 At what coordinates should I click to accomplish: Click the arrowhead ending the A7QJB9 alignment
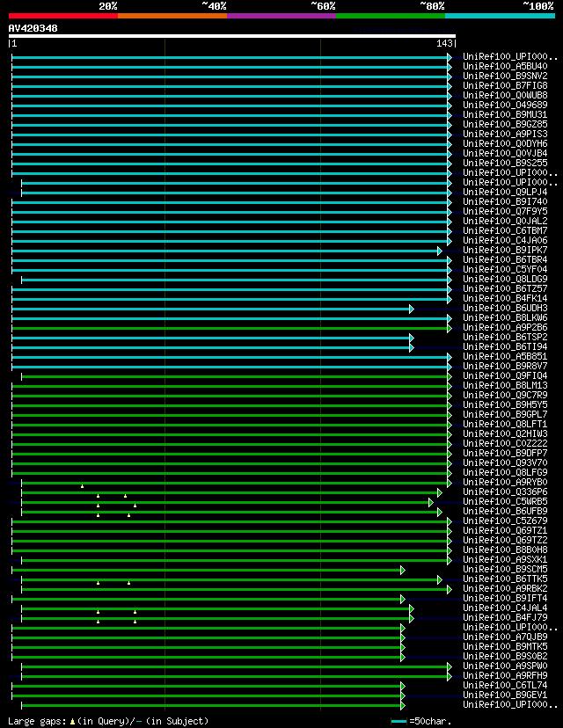pos(403,638)
